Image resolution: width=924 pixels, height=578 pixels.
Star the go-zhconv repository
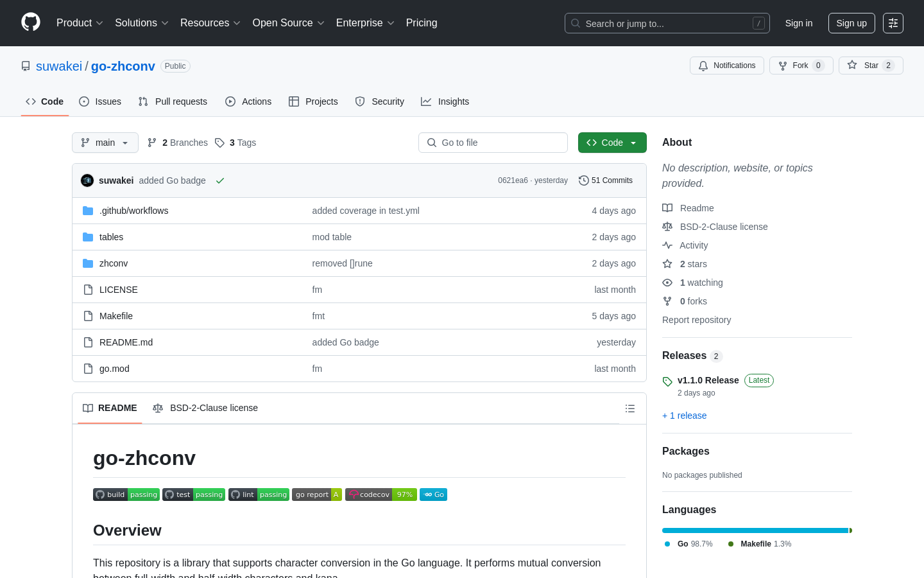pos(871,66)
